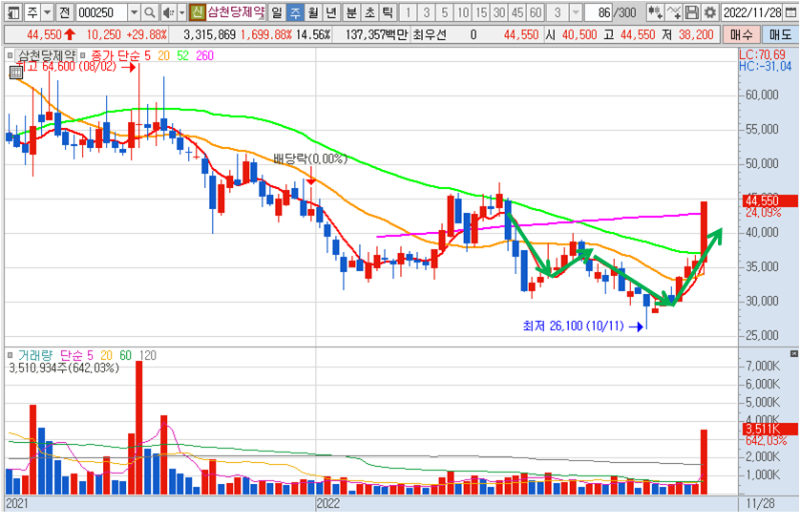Select the magenta 260 moving average legend

click(x=205, y=56)
